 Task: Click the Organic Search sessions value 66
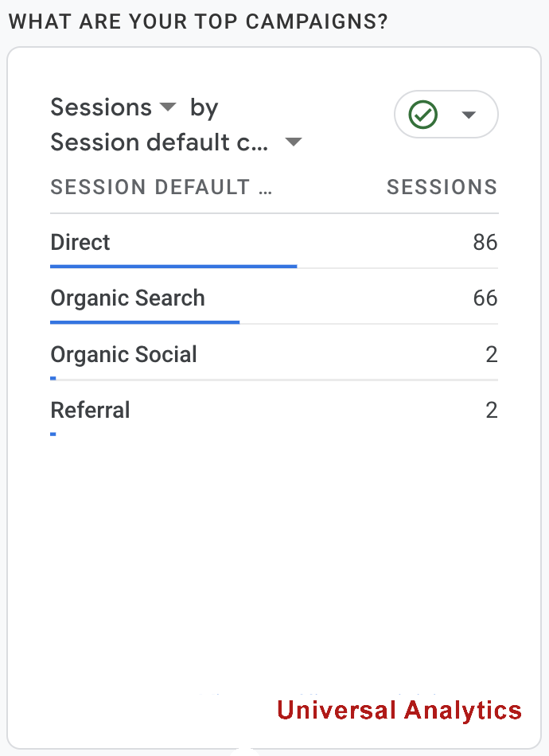(485, 298)
